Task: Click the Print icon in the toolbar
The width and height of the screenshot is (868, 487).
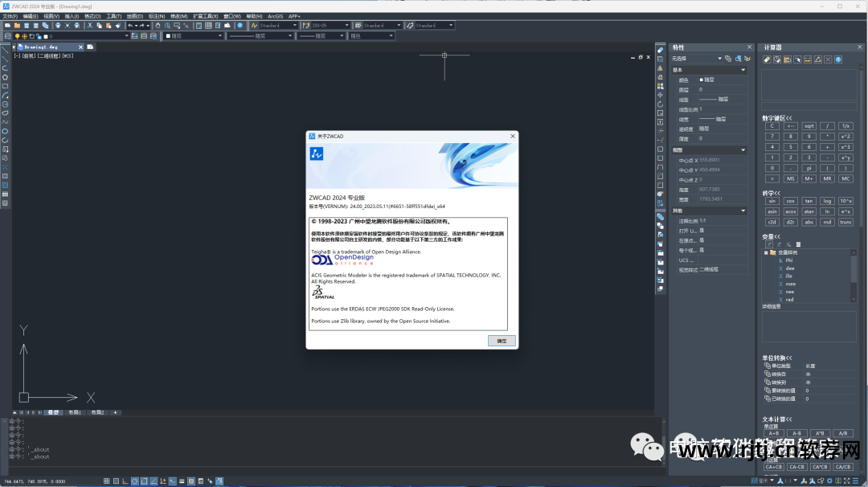Action: [58, 26]
